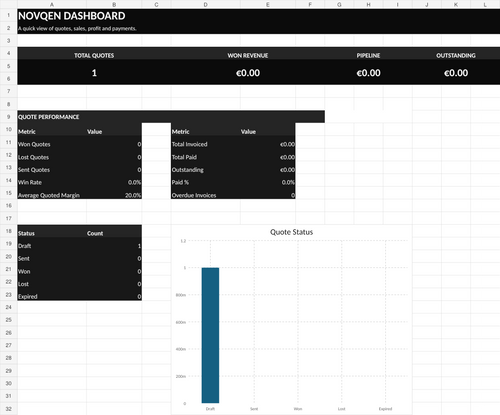Select the "Draft" status cell in the table
Viewport: 500px width, 415px height.
[25, 246]
